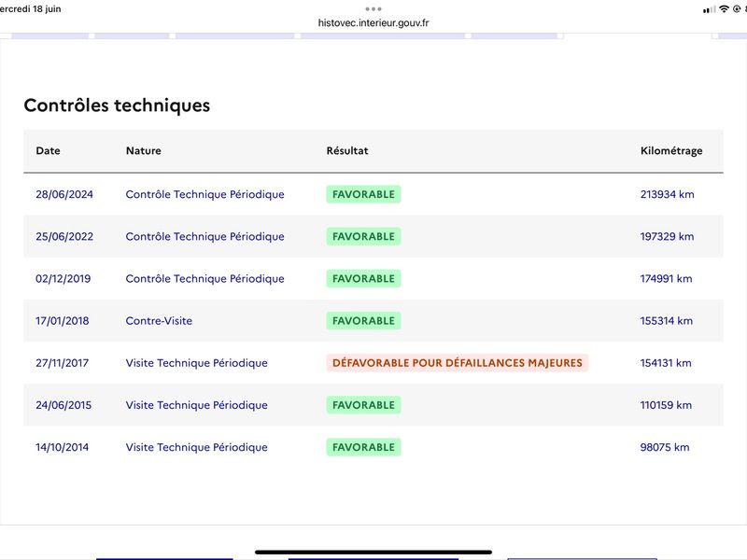Screen dimensions: 747x560
Task: Tap the home indicator bar at the bottom
Action: click(373, 553)
